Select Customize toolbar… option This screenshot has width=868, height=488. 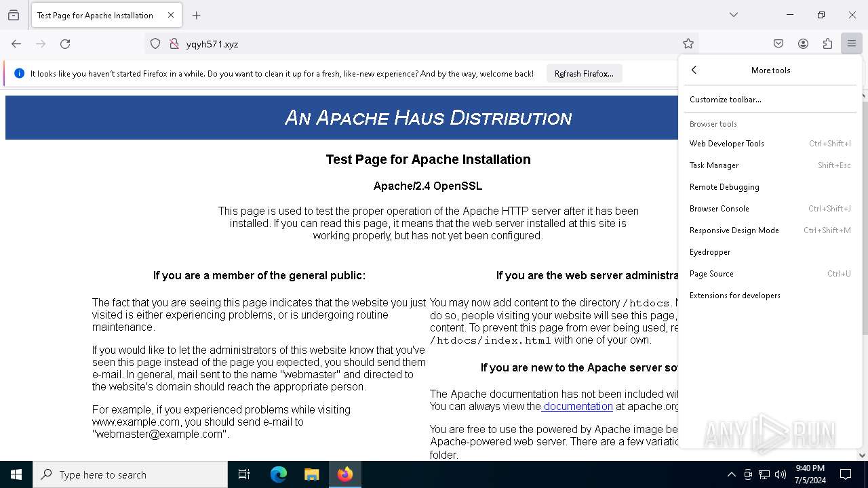tap(770, 99)
